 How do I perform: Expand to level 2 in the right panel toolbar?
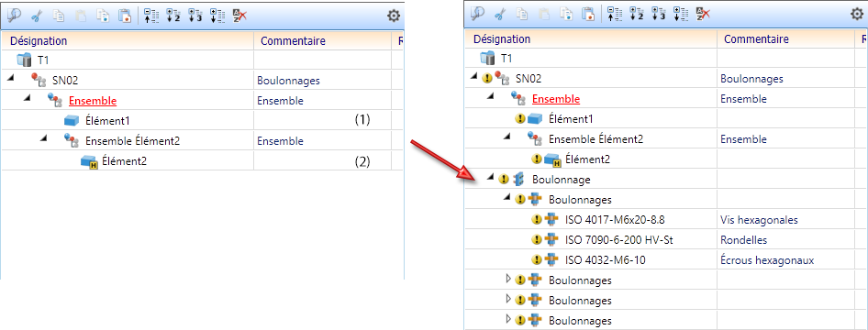click(x=637, y=14)
